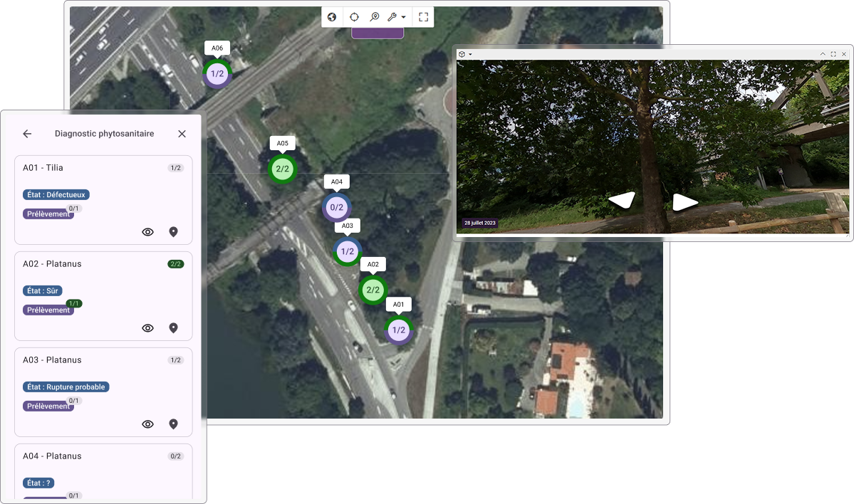854x504 pixels.
Task: Click map marker A04 circle 0/2
Action: point(337,207)
